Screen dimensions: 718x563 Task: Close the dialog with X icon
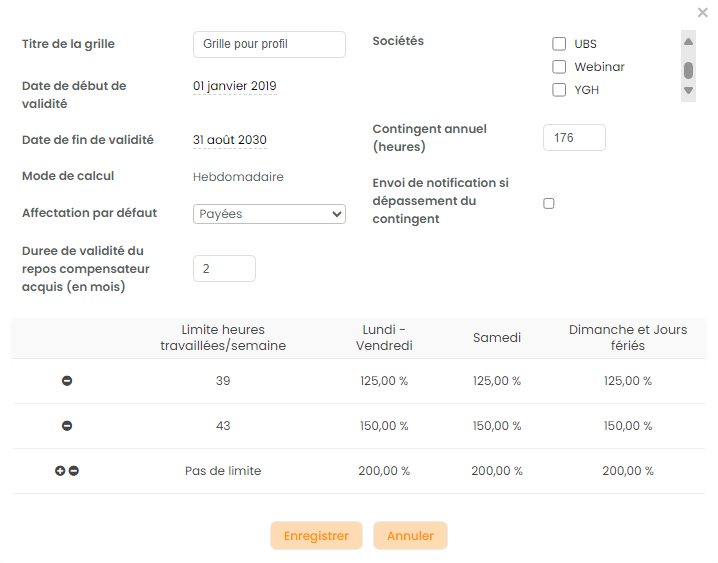[702, 13]
